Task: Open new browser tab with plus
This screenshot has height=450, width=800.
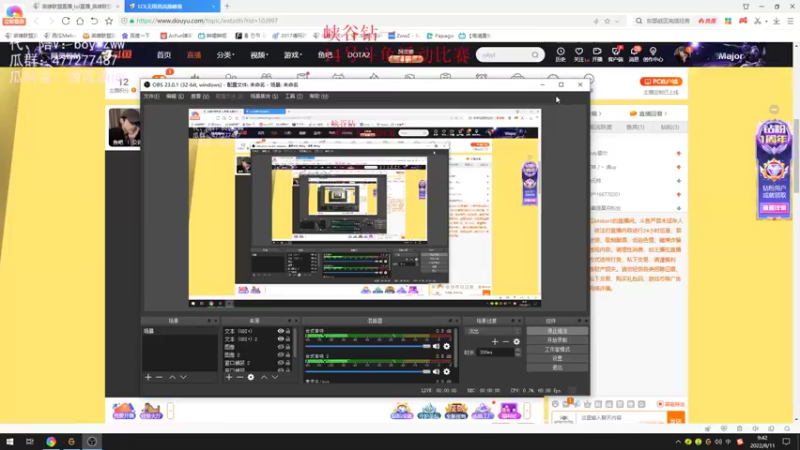Action: (227, 6)
